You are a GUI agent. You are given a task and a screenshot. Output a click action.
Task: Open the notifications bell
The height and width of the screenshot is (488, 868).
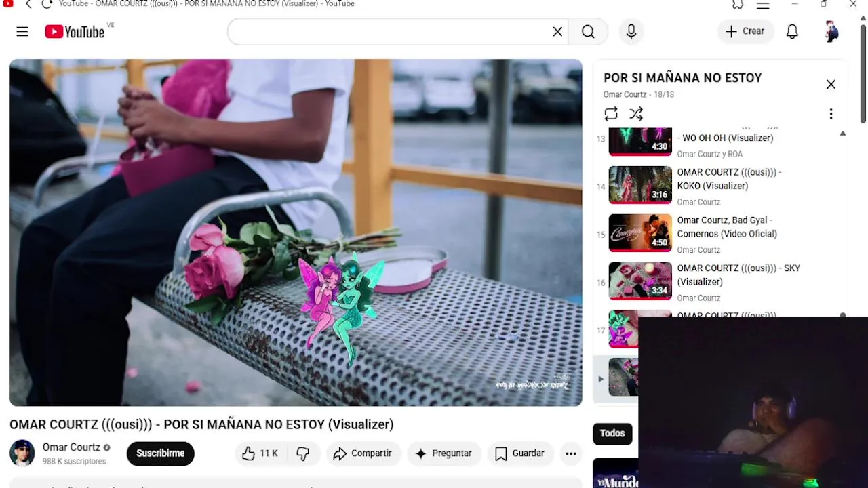[792, 32]
